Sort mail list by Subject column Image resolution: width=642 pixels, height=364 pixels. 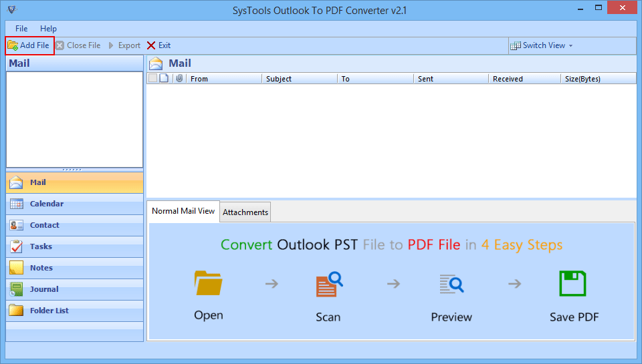coord(300,79)
